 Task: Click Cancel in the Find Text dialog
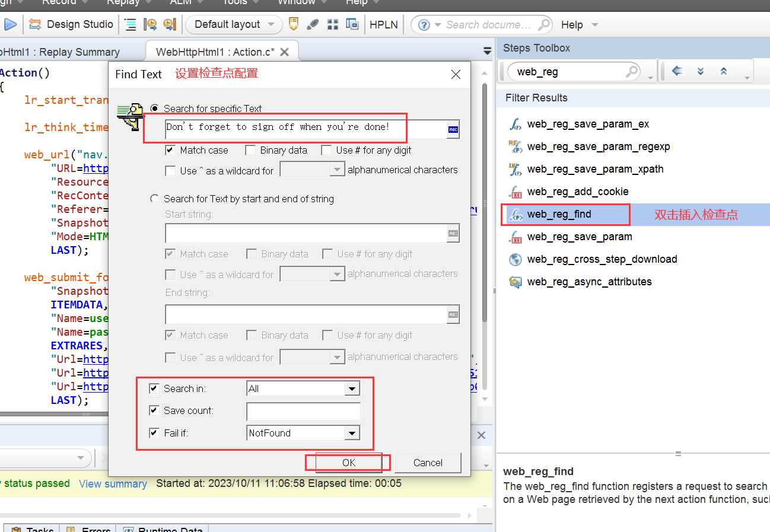(x=428, y=463)
